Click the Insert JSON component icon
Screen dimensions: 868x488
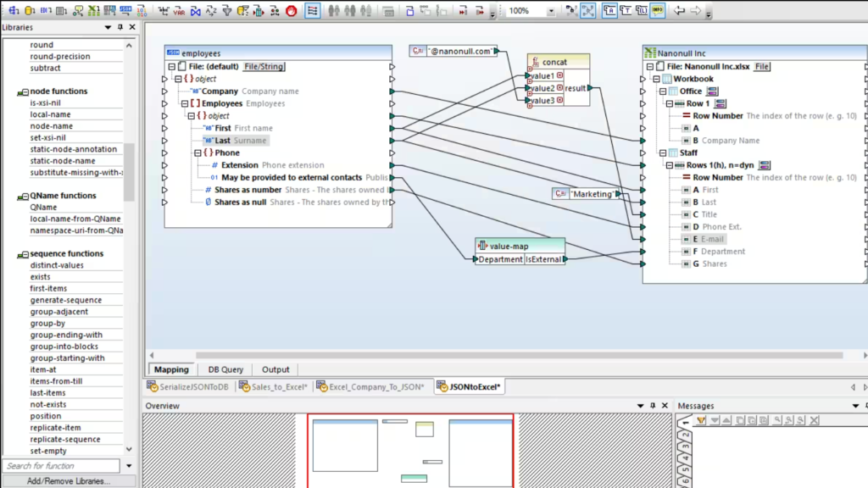click(x=126, y=11)
